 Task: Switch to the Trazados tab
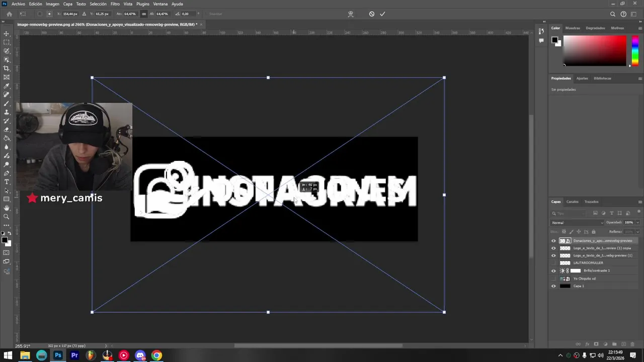point(591,202)
